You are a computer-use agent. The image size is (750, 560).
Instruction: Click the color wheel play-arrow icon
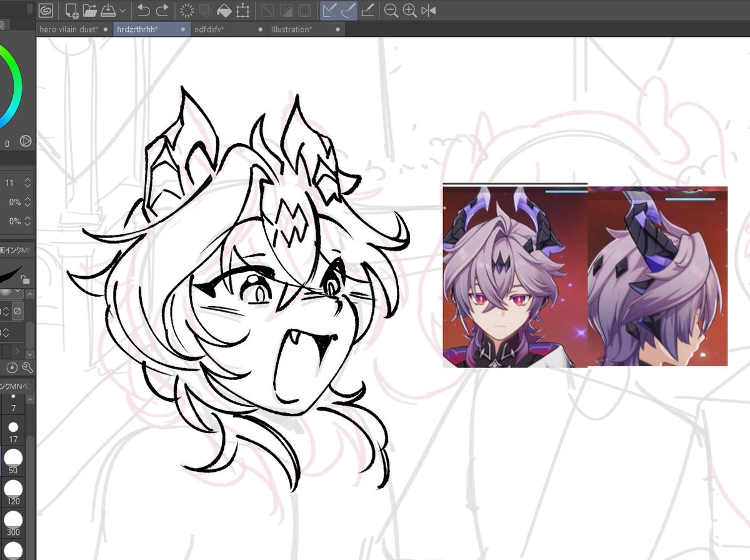click(x=26, y=141)
